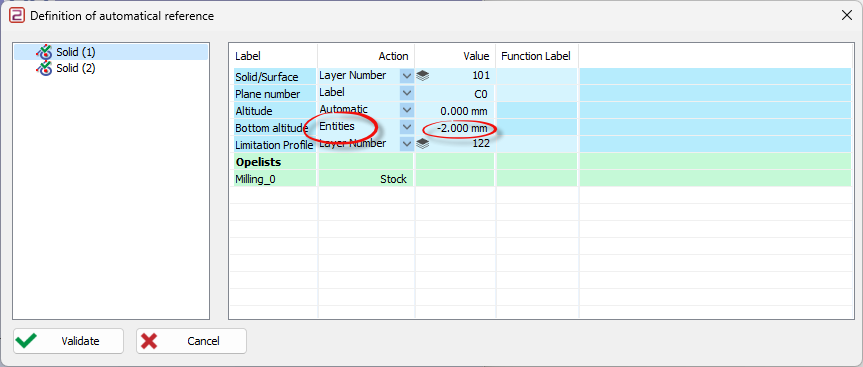The height and width of the screenshot is (367, 863).
Task: Select the Milling_0 opelist row
Action: click(x=542, y=179)
